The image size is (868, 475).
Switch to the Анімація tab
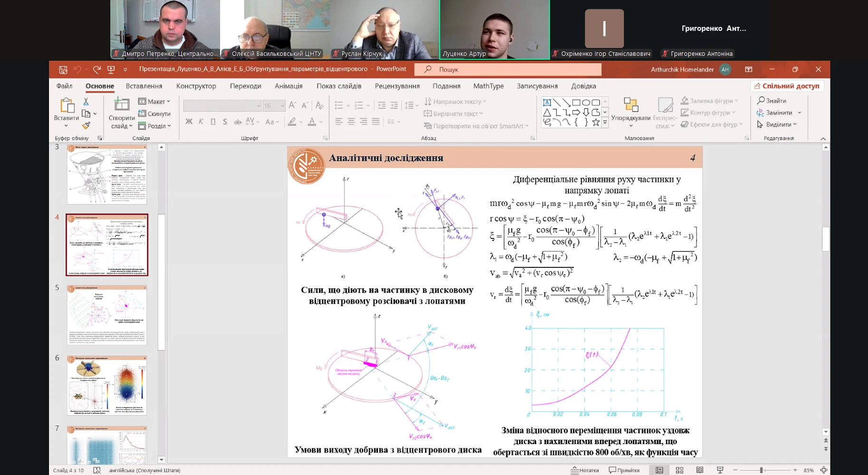[288, 86]
